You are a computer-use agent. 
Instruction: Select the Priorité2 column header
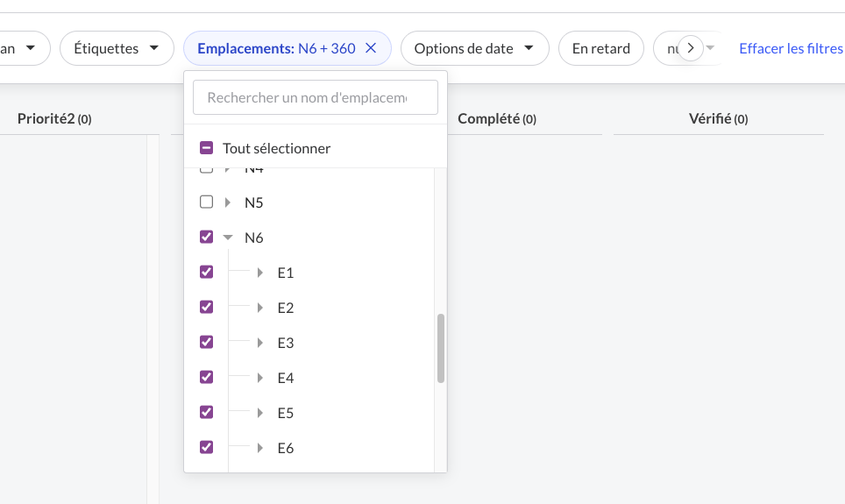click(x=54, y=118)
